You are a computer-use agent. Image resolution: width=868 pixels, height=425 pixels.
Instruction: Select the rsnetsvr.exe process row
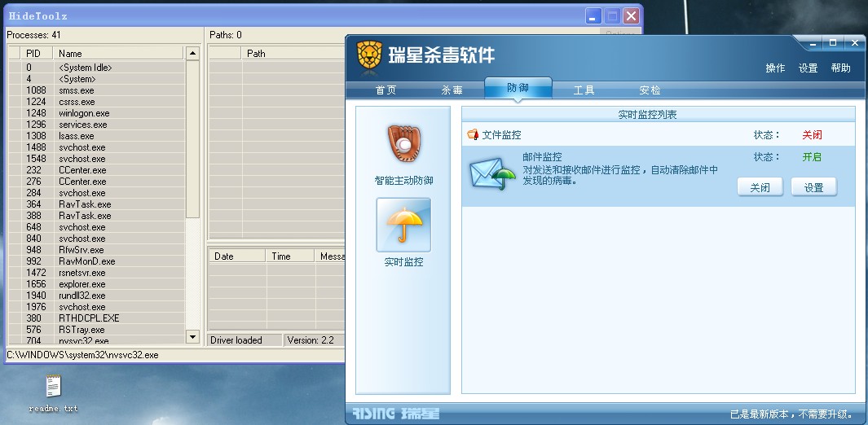click(x=96, y=273)
